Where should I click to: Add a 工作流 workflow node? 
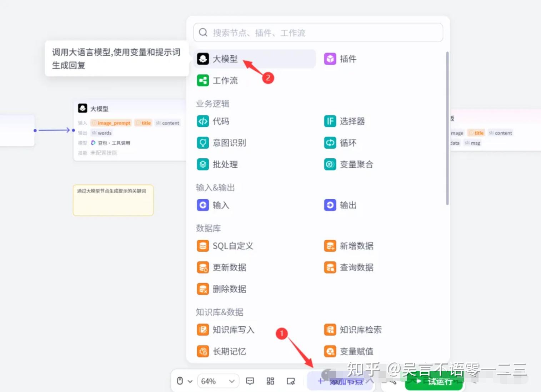tap(225, 80)
